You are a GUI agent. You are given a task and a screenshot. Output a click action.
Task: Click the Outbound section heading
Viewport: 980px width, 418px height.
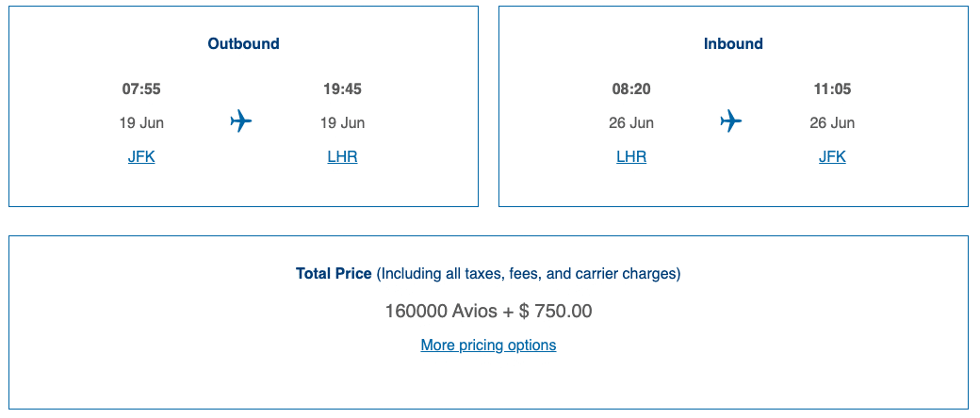(x=243, y=43)
